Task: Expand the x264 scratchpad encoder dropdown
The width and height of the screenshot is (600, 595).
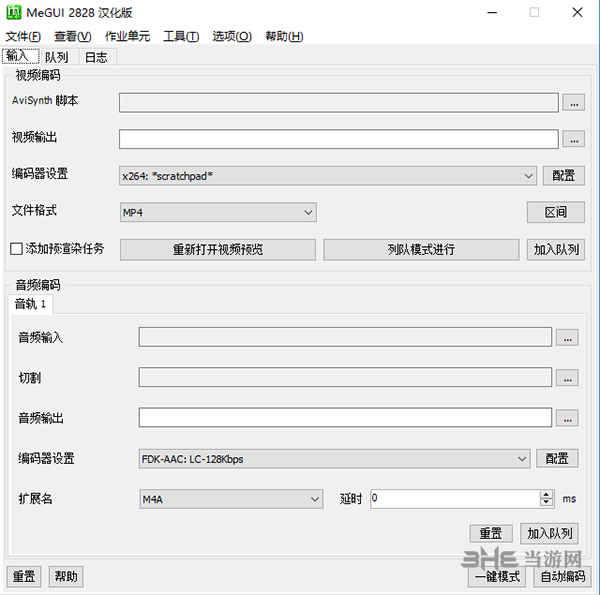Action: [x=328, y=176]
